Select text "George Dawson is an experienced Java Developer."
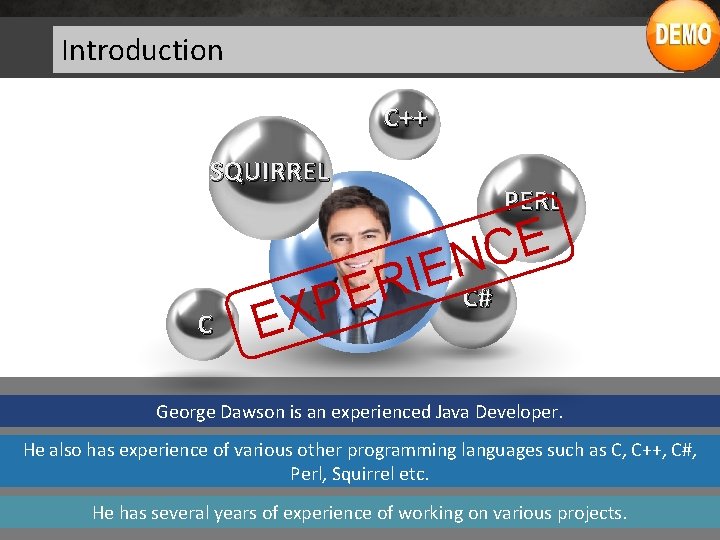720x540 pixels. pyautogui.click(x=360, y=412)
